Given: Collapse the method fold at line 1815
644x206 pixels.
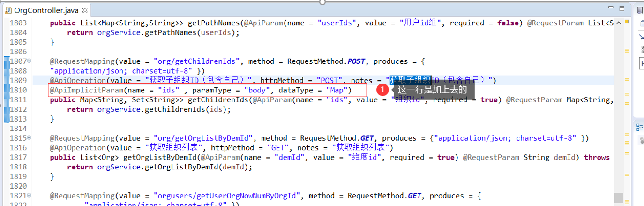Looking at the screenshot, I should coord(29,138).
